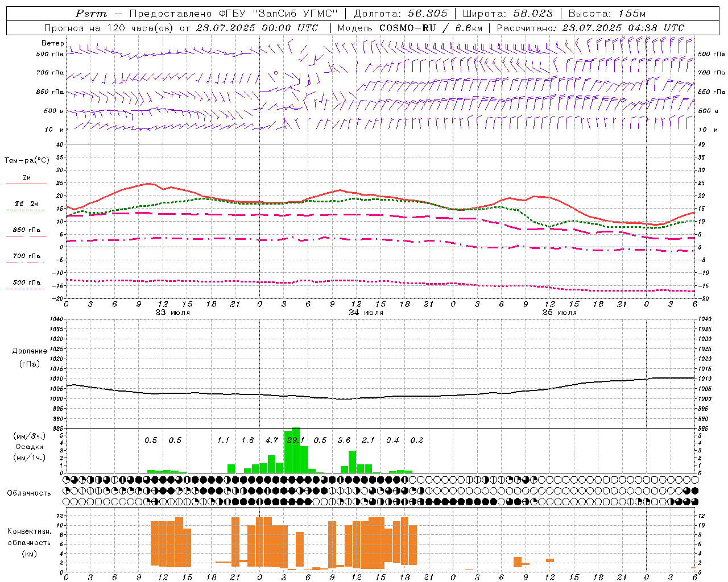The image size is (728, 582).
Task: Click "850 гПа" entry in temperature legend
Action: tap(27, 230)
